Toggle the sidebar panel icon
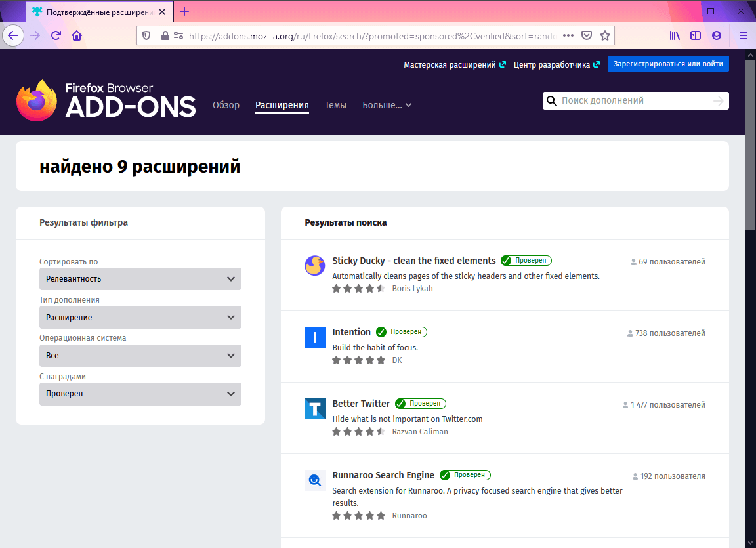This screenshot has height=548, width=756. point(695,35)
